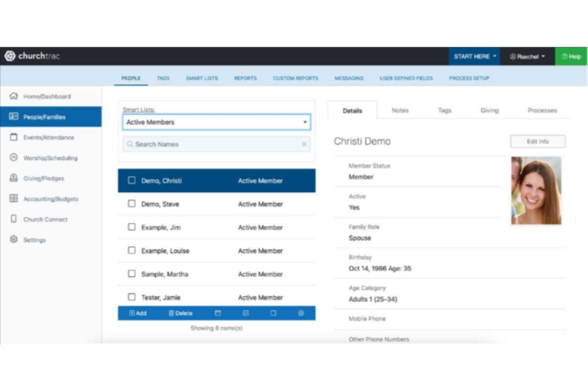This screenshot has height=392, width=588.
Task: Tick the checkbox for Demo, Christi
Action: tap(132, 180)
